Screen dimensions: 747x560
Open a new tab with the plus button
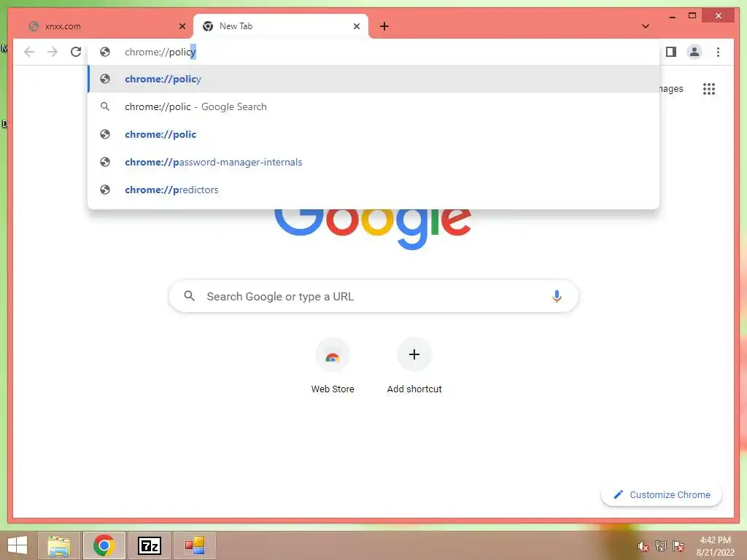coord(384,26)
